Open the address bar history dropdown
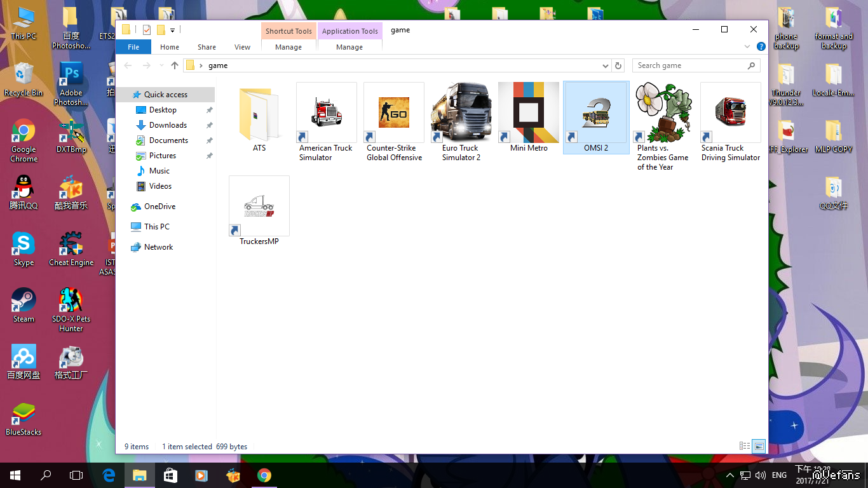The height and width of the screenshot is (488, 868). pyautogui.click(x=605, y=65)
